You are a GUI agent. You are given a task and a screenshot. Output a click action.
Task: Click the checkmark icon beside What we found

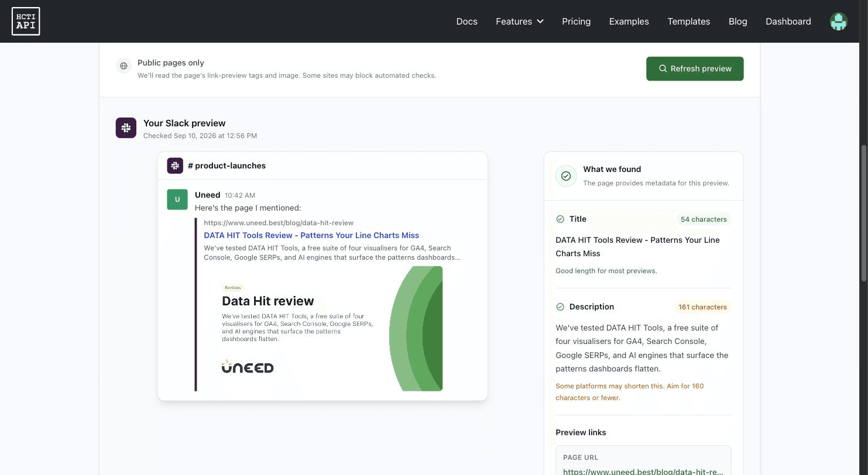click(566, 175)
